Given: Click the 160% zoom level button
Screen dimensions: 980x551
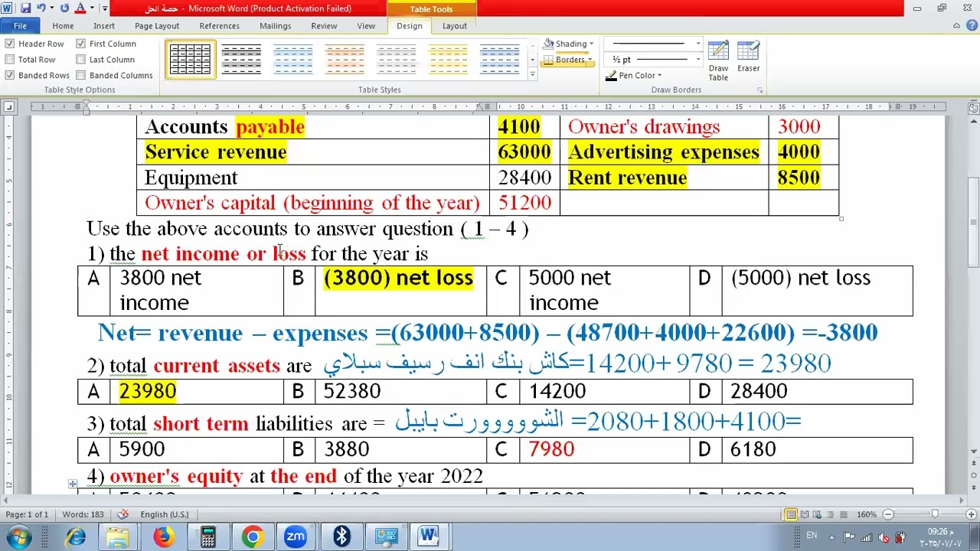Looking at the screenshot, I should (x=866, y=514).
